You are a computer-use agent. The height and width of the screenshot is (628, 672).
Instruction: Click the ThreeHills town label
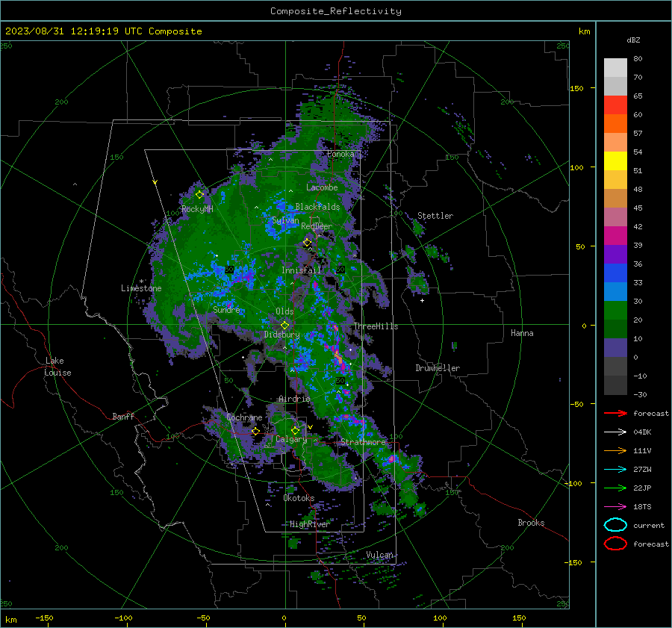[x=376, y=326]
